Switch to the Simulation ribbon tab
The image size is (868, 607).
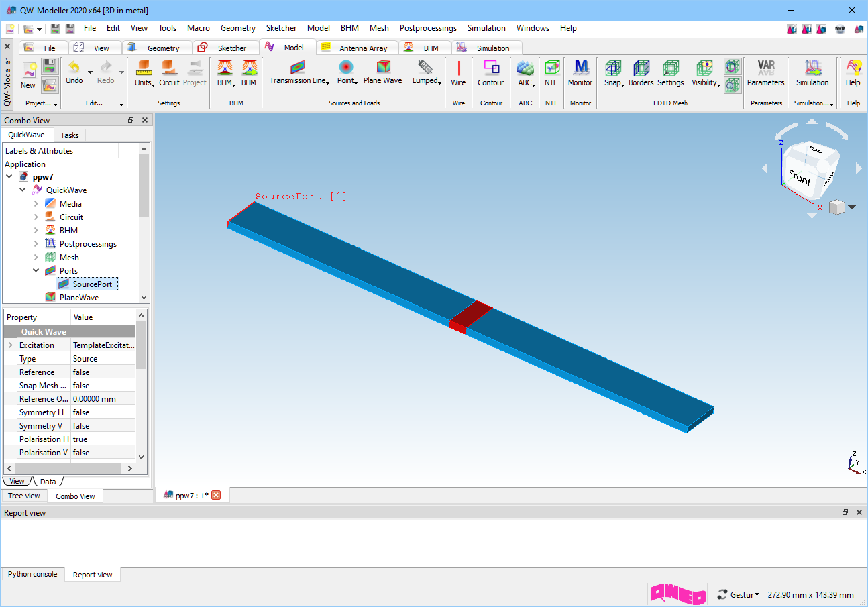(x=486, y=48)
